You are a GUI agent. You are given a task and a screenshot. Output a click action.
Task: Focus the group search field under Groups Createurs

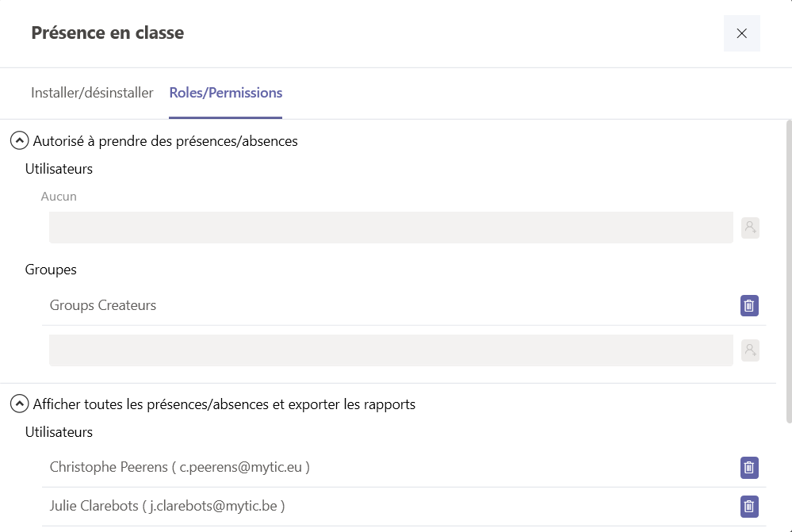[391, 350]
